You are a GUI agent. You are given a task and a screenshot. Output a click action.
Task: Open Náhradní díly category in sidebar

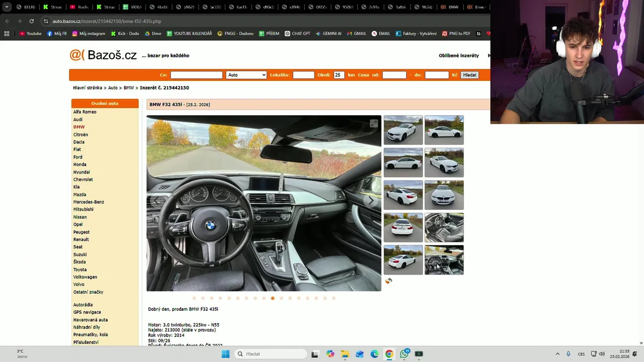tap(87, 327)
